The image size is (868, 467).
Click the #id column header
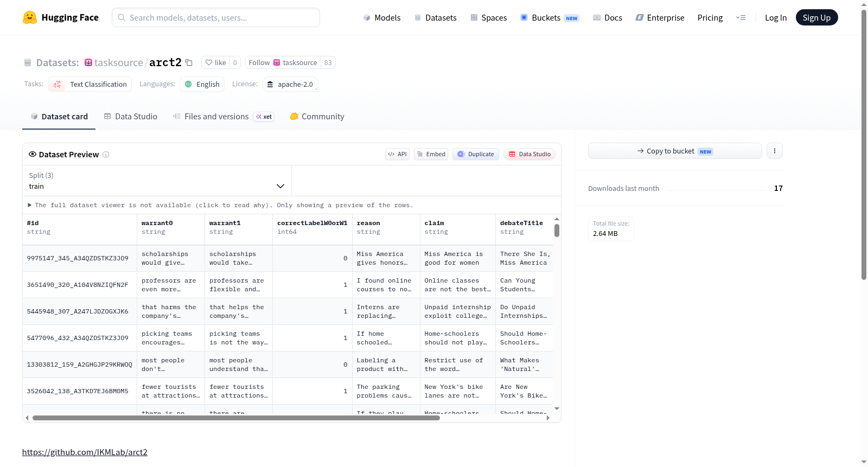tap(80, 229)
